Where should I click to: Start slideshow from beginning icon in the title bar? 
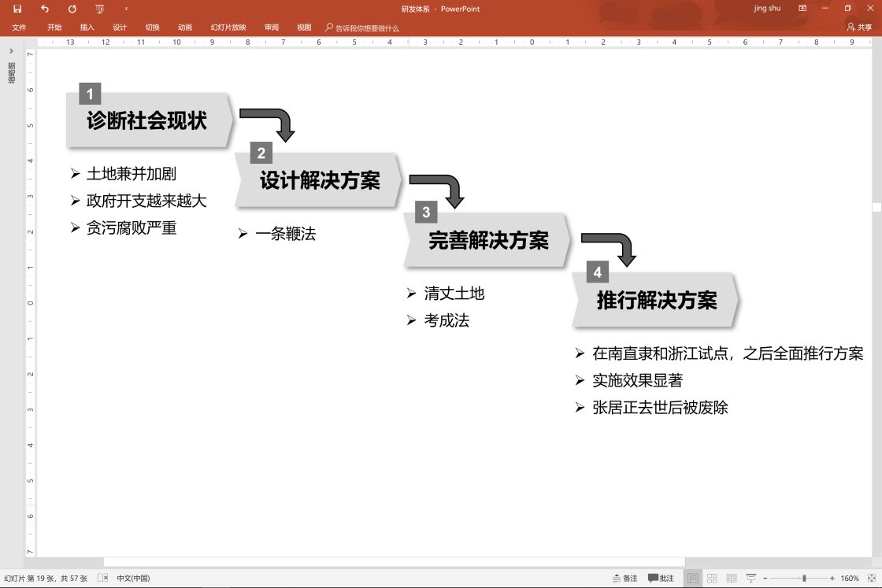pos(99,9)
